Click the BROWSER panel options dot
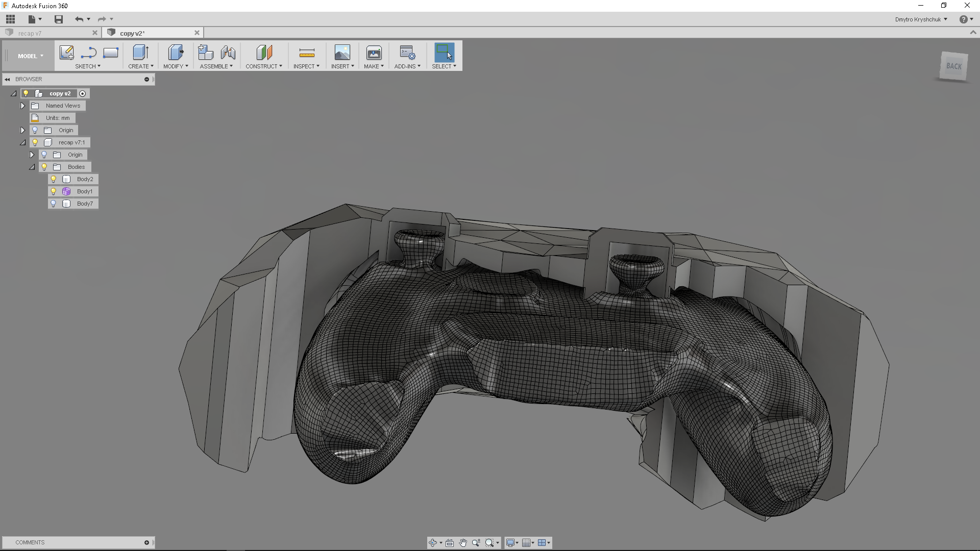 coord(146,79)
